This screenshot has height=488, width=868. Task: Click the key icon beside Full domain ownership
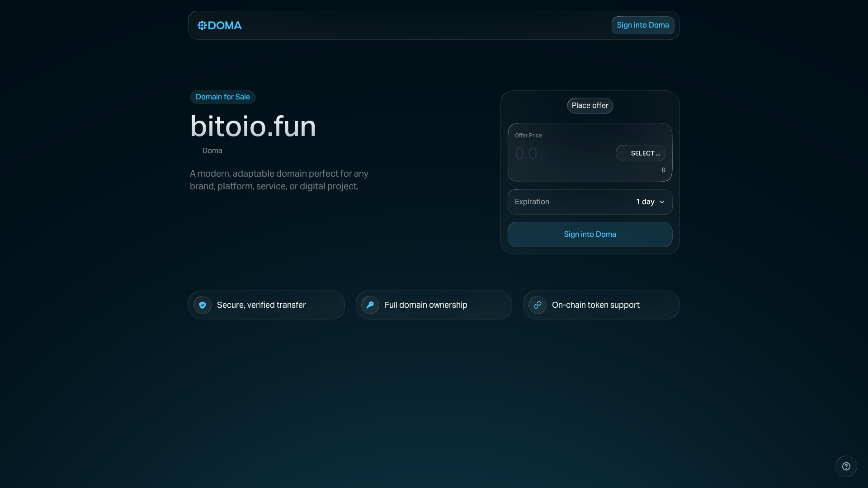tap(370, 305)
